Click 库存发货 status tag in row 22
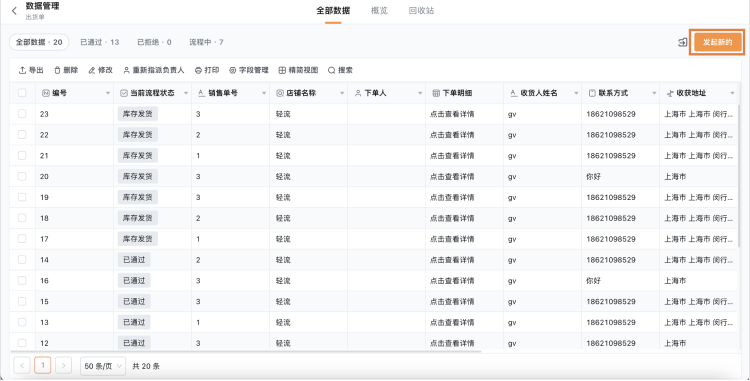 [138, 135]
